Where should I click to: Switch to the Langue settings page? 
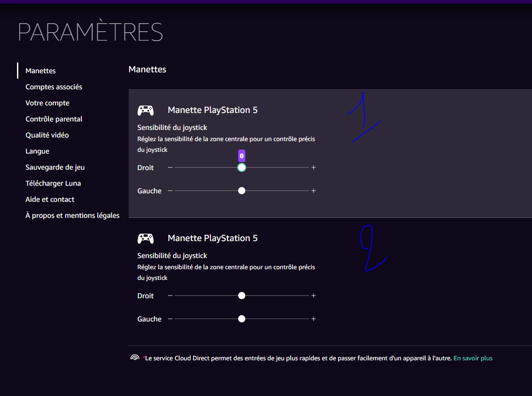pos(37,151)
